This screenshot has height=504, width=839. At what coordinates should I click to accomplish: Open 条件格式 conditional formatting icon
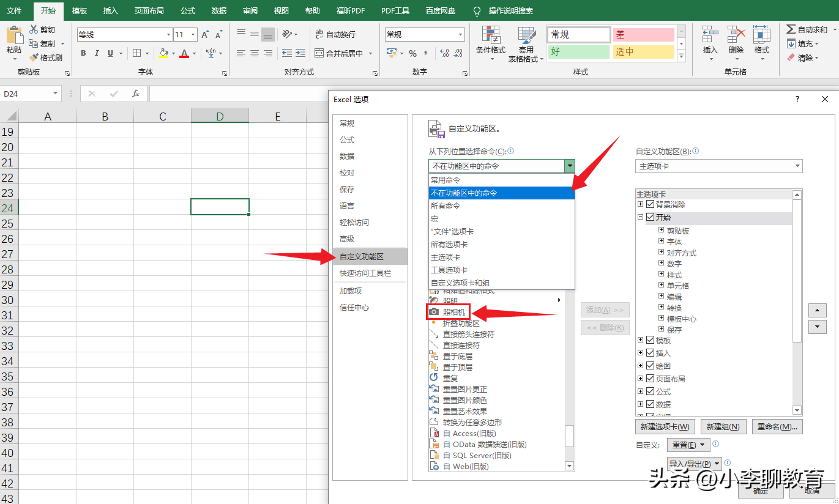[x=491, y=35]
